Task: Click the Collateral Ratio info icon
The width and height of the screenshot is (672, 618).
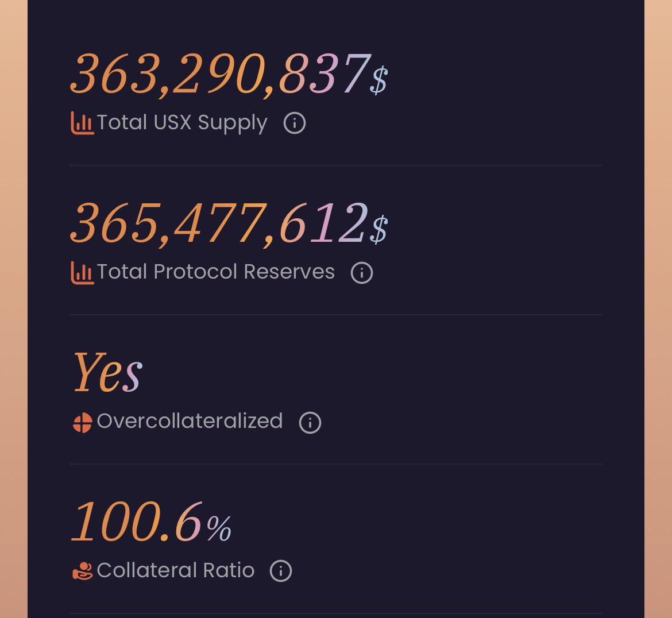Action: pos(281,571)
